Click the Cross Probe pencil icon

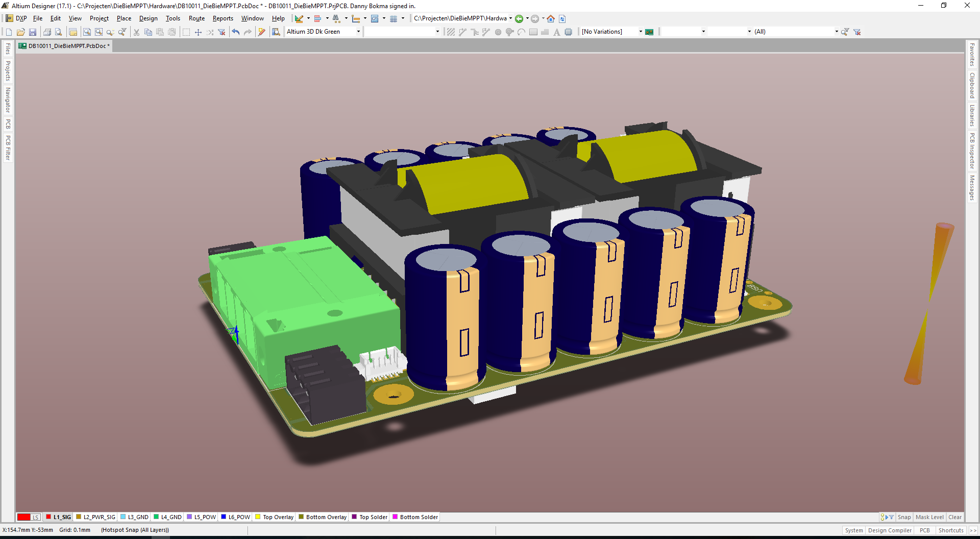tap(262, 32)
